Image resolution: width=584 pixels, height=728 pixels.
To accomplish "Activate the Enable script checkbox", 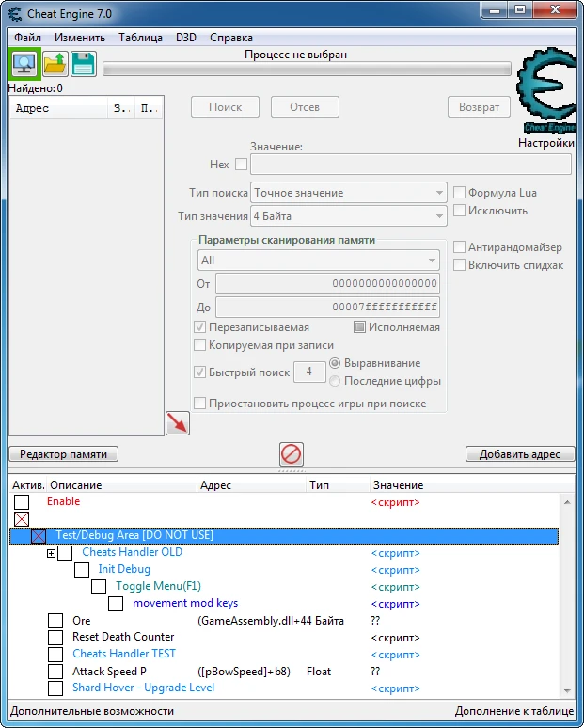I will [x=22, y=502].
